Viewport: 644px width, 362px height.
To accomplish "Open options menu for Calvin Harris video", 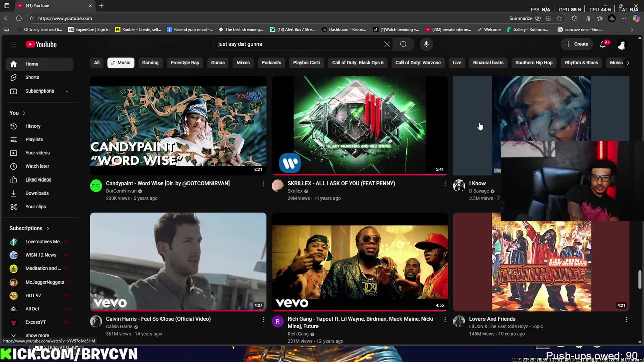I will 263,319.
